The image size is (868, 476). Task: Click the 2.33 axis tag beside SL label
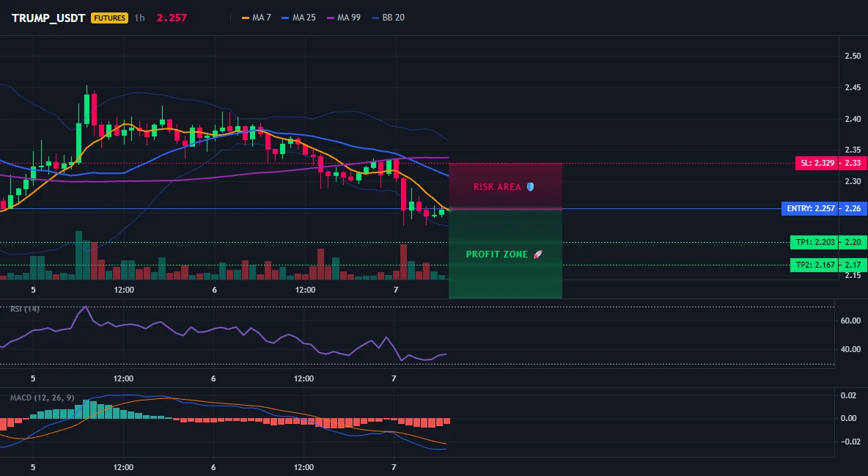853,163
